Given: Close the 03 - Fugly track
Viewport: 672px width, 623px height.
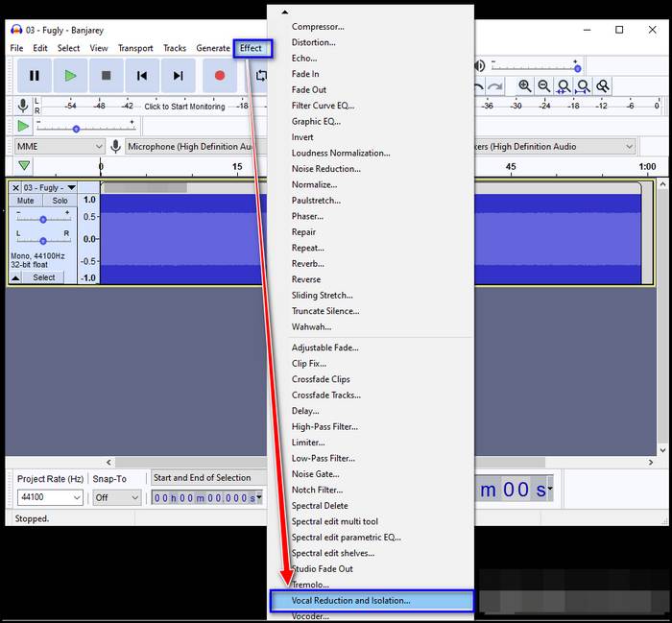Looking at the screenshot, I should pyautogui.click(x=15, y=188).
